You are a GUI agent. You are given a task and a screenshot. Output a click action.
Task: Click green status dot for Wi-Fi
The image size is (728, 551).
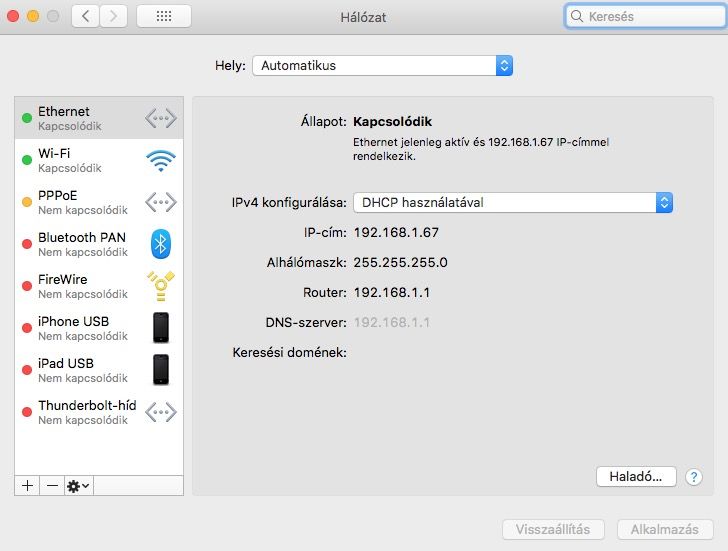pos(27,160)
